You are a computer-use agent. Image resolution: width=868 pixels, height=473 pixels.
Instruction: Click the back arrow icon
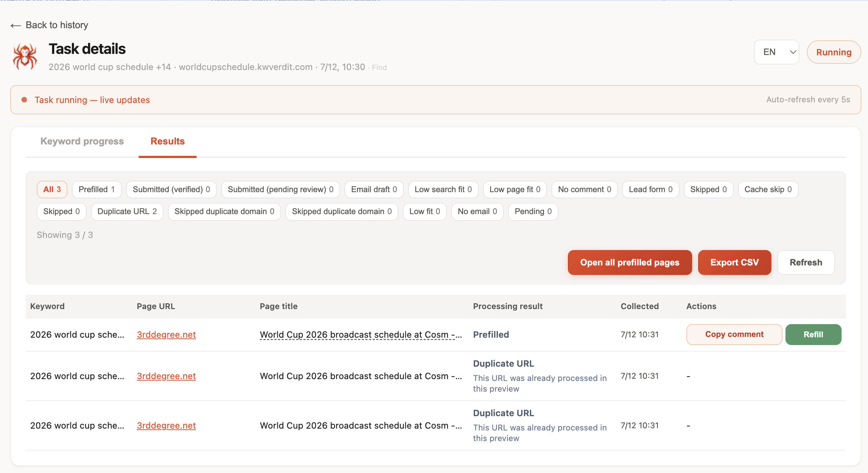click(x=15, y=25)
